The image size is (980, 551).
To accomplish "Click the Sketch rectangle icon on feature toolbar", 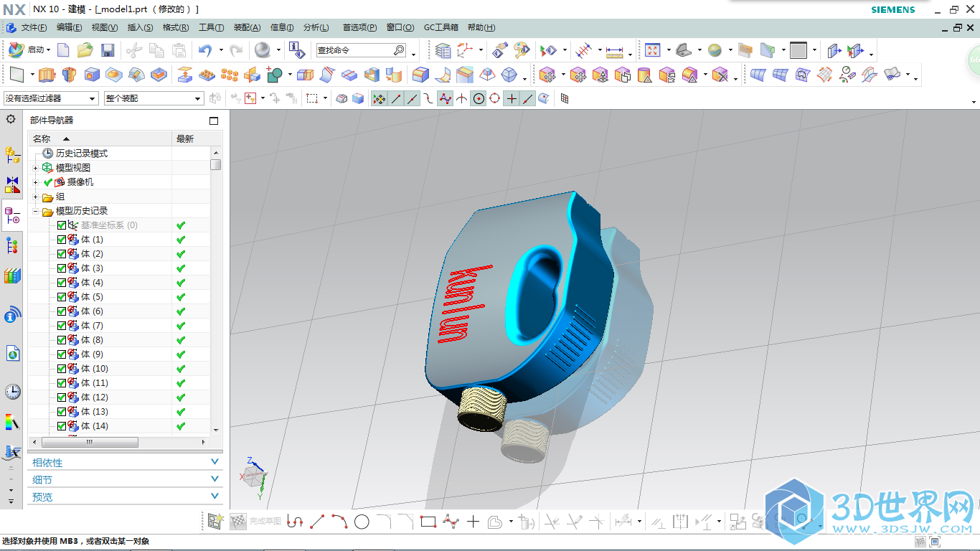I will pyautogui.click(x=17, y=75).
